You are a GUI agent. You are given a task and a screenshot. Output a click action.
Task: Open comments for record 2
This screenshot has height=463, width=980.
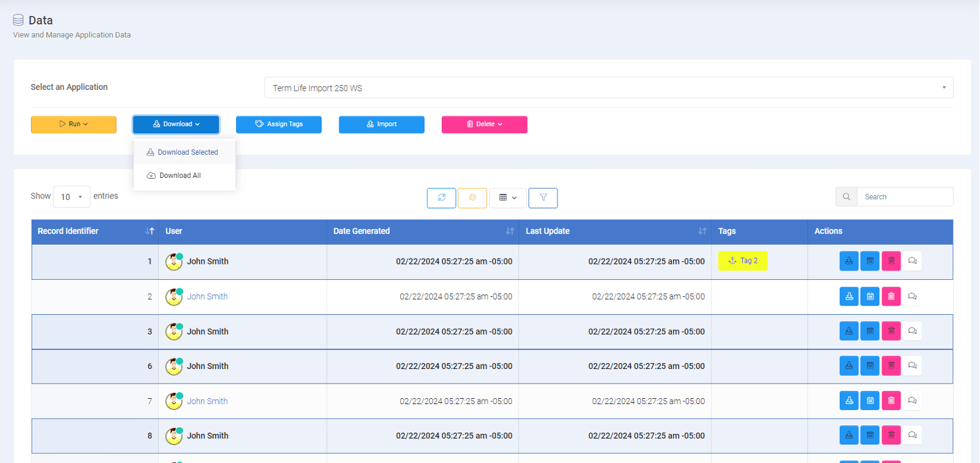click(x=913, y=296)
